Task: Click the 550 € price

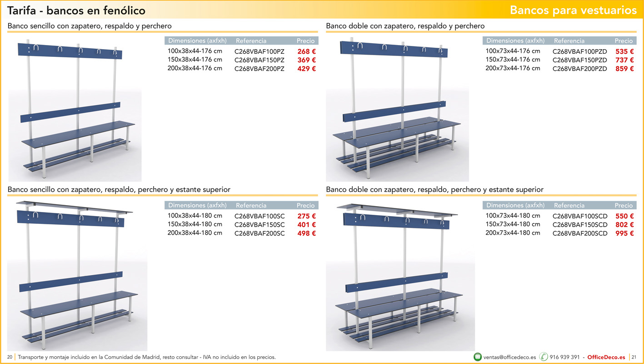Action: [x=624, y=216]
